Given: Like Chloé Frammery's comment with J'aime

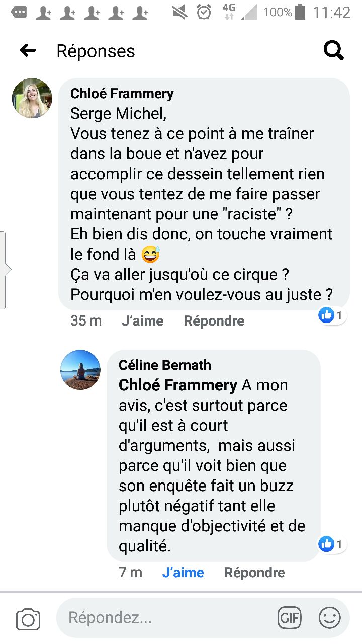Looking at the screenshot, I should [x=143, y=321].
